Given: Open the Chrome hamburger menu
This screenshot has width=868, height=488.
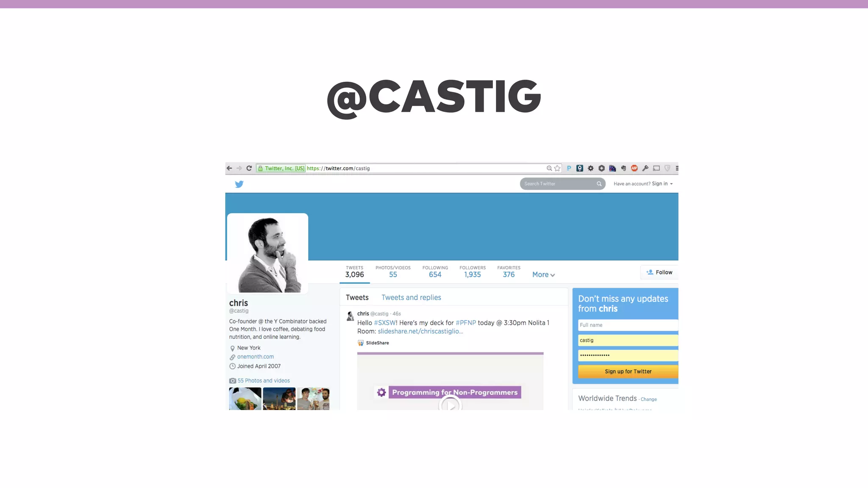Looking at the screenshot, I should tap(676, 168).
